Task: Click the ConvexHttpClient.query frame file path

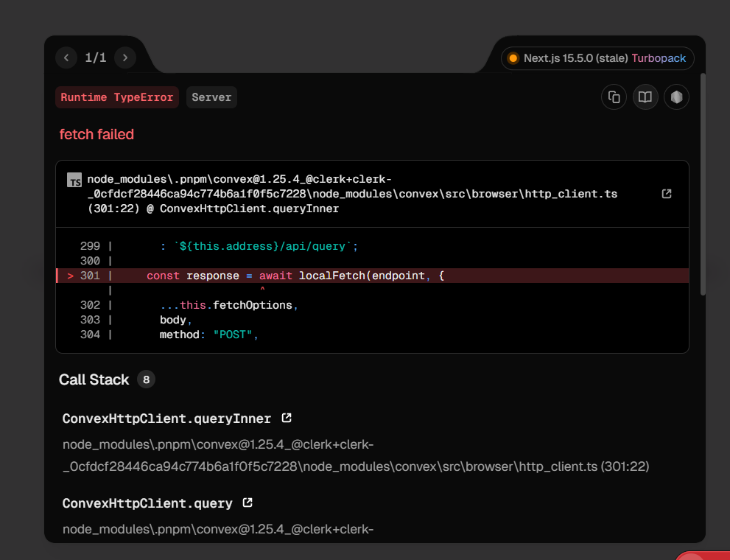Action: click(218, 529)
